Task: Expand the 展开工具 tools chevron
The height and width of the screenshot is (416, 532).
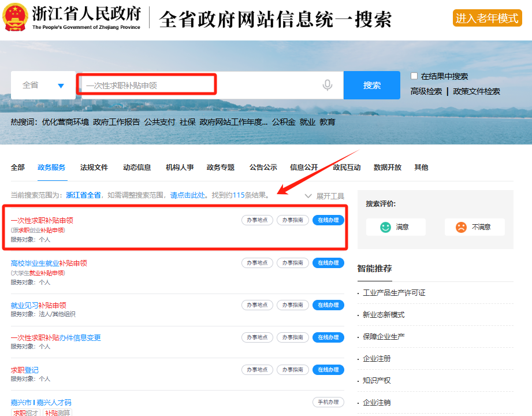Action: pyautogui.click(x=308, y=196)
